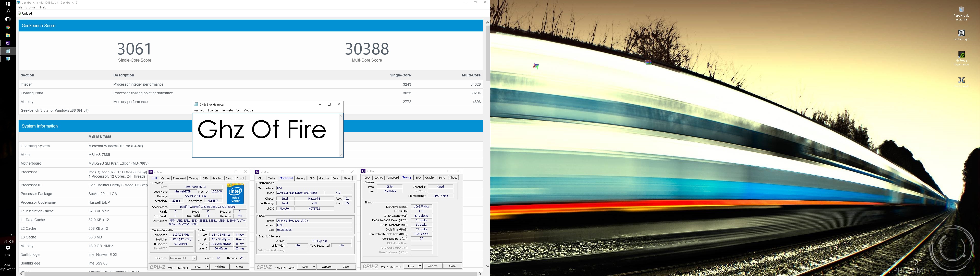Open Geekbench Browser menu

tap(31, 8)
